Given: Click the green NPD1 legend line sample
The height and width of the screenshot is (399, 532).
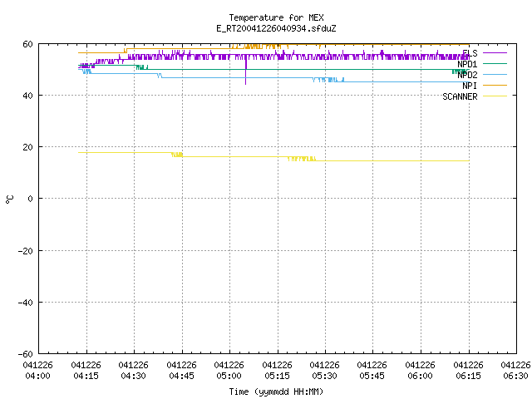Looking at the screenshot, I should coord(495,64).
